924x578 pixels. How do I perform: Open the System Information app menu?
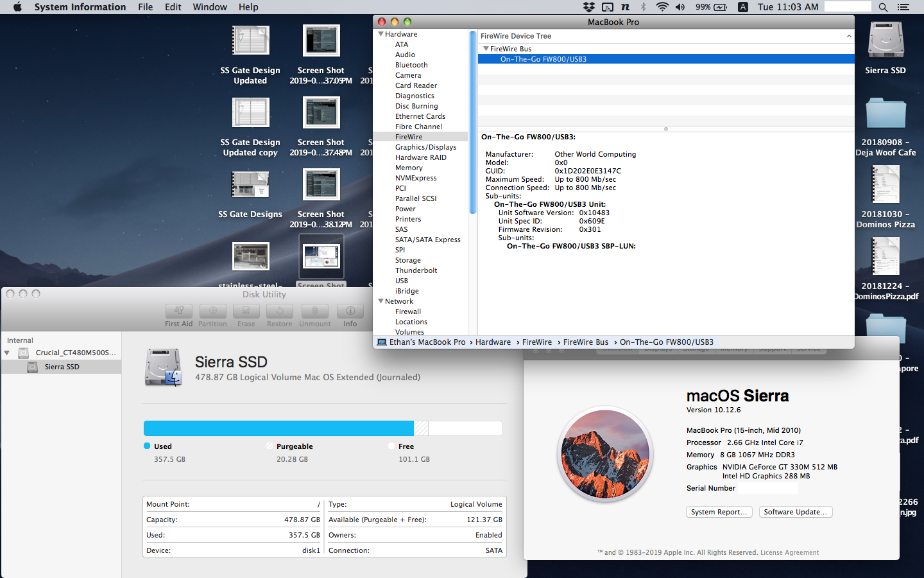click(x=80, y=7)
